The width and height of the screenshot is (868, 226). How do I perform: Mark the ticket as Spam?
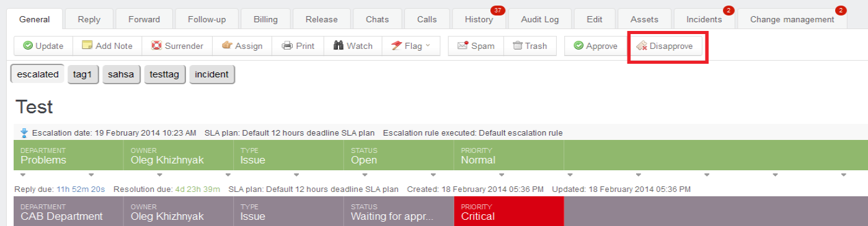pos(476,46)
